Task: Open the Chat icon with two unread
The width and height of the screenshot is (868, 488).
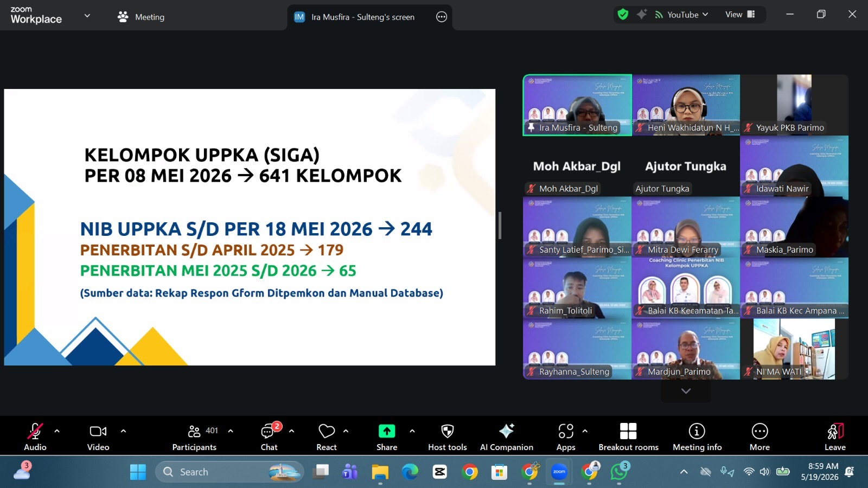Action: click(269, 431)
